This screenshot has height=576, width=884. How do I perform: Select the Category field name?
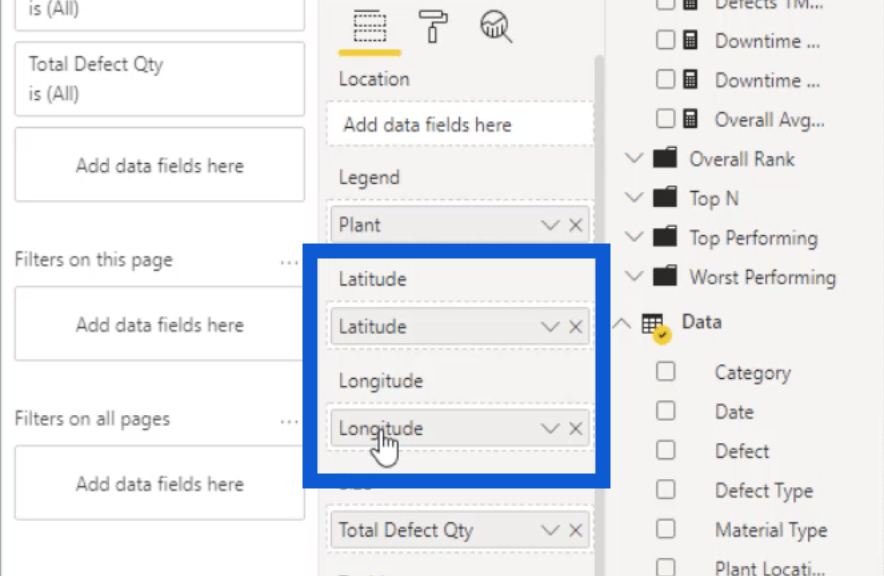[753, 373]
